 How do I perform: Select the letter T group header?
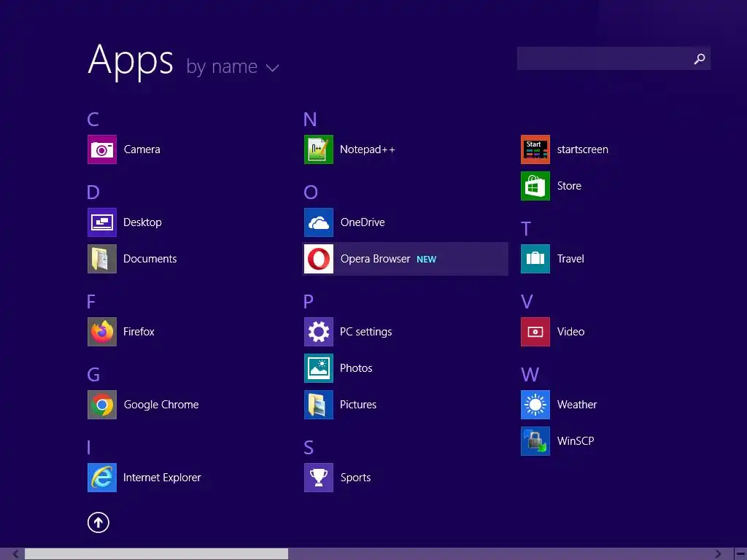(x=526, y=229)
